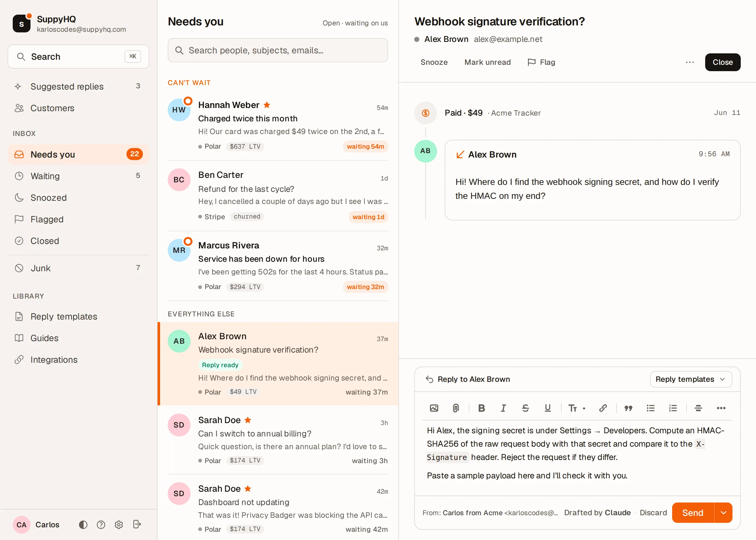Open Ben Carter's refund conversation
The image size is (756, 540).
(278, 196)
